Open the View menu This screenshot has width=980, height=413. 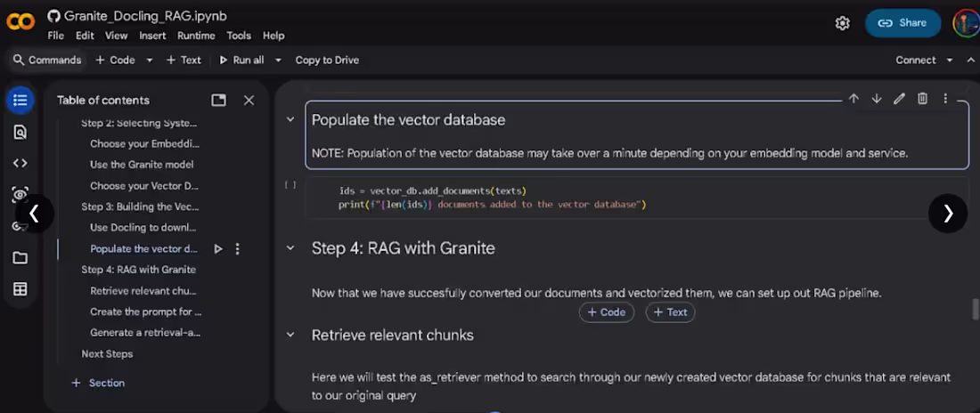click(x=116, y=36)
